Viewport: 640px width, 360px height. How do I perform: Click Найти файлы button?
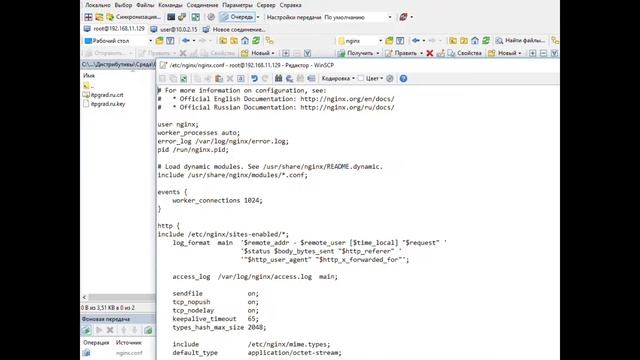point(520,41)
